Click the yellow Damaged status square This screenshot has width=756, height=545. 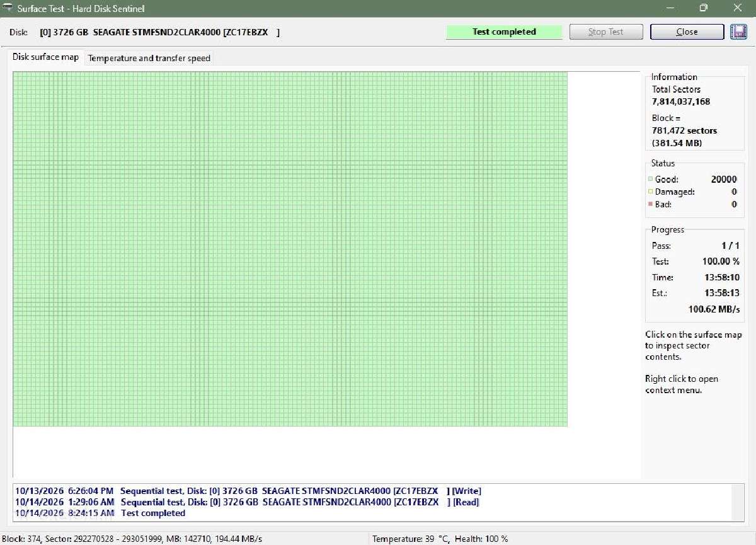click(x=650, y=192)
